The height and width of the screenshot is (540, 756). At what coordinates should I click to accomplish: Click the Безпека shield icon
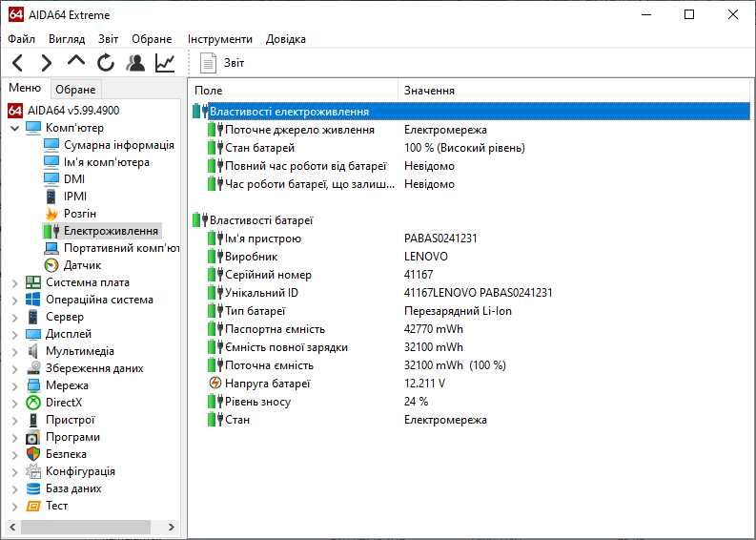click(x=32, y=454)
